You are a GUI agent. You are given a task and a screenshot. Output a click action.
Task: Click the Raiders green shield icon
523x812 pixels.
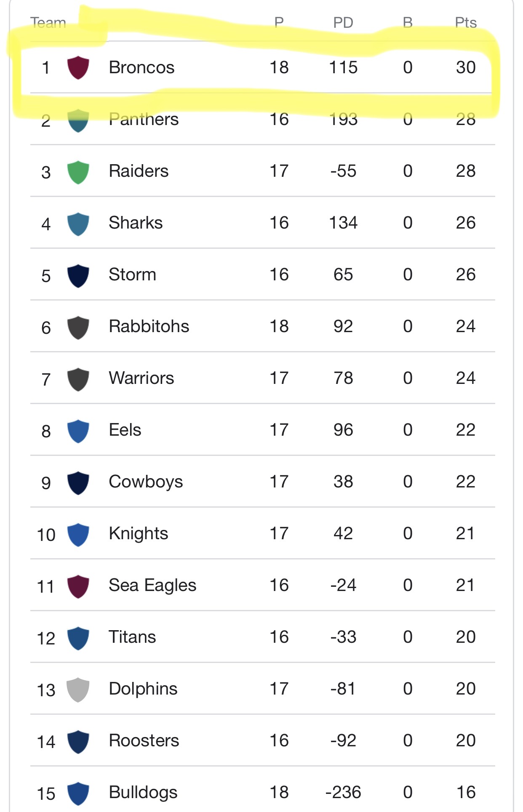(78, 172)
